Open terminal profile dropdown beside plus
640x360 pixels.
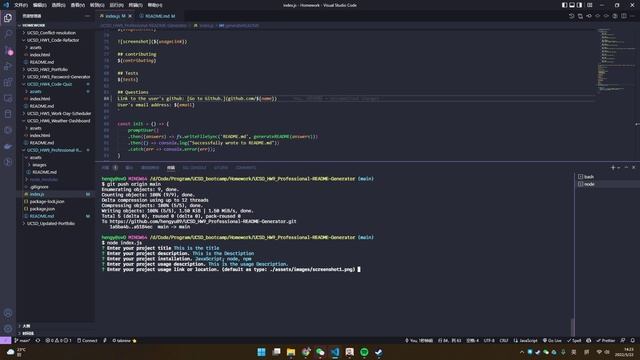pos(619,167)
